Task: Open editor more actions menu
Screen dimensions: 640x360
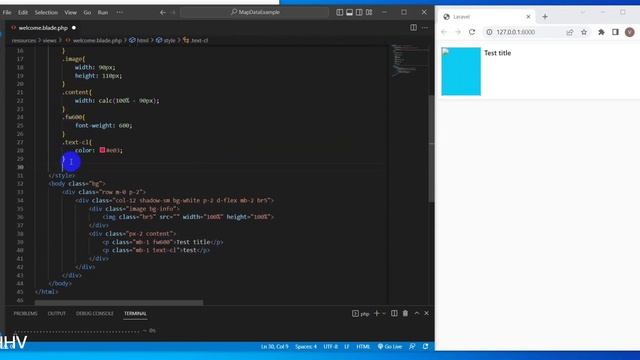Action: tap(425, 28)
